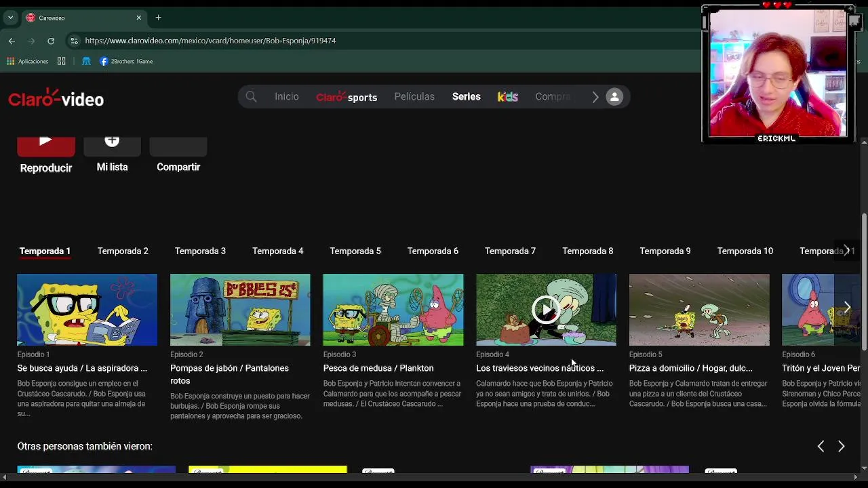This screenshot has width=868, height=488.
Task: Click Otras personas también vieron previous arrow
Action: tap(821, 446)
